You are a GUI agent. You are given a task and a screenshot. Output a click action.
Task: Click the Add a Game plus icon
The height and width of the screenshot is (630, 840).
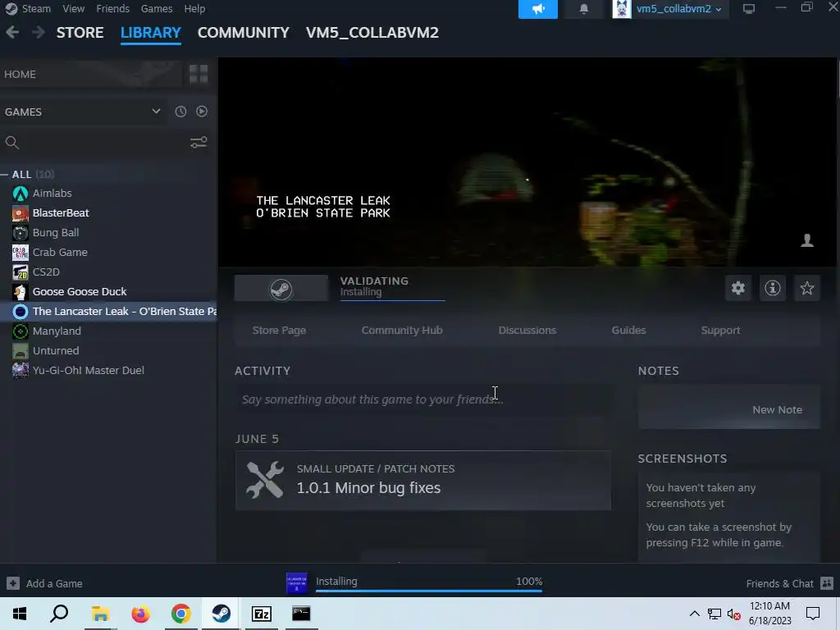(13, 583)
